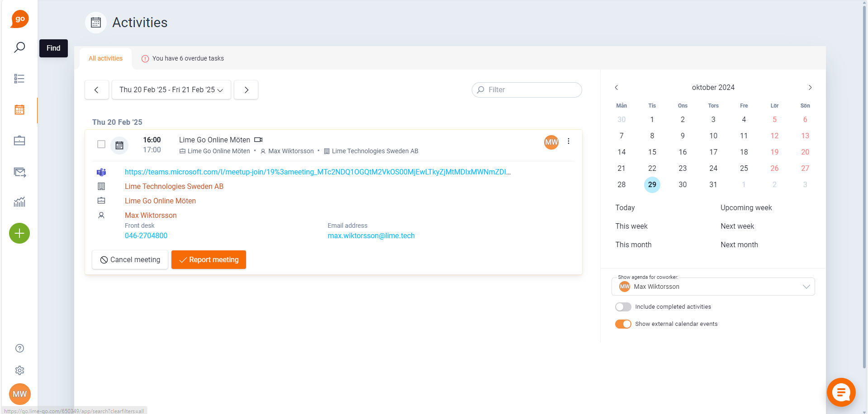Select Next week shortcut
868x414 pixels.
[737, 226]
